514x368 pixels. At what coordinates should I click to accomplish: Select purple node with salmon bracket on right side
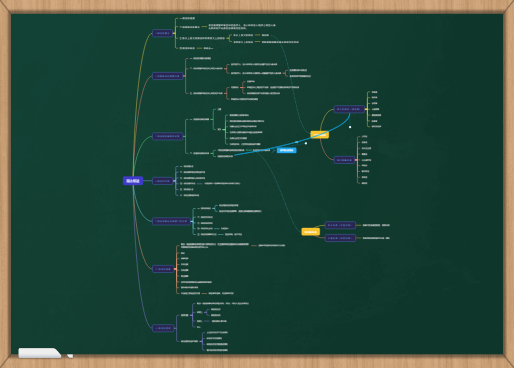[344, 160]
